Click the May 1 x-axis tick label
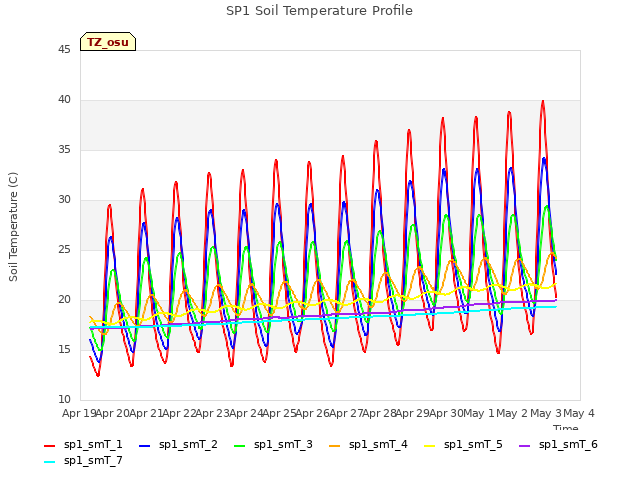This screenshot has width=640, height=480. [x=479, y=413]
